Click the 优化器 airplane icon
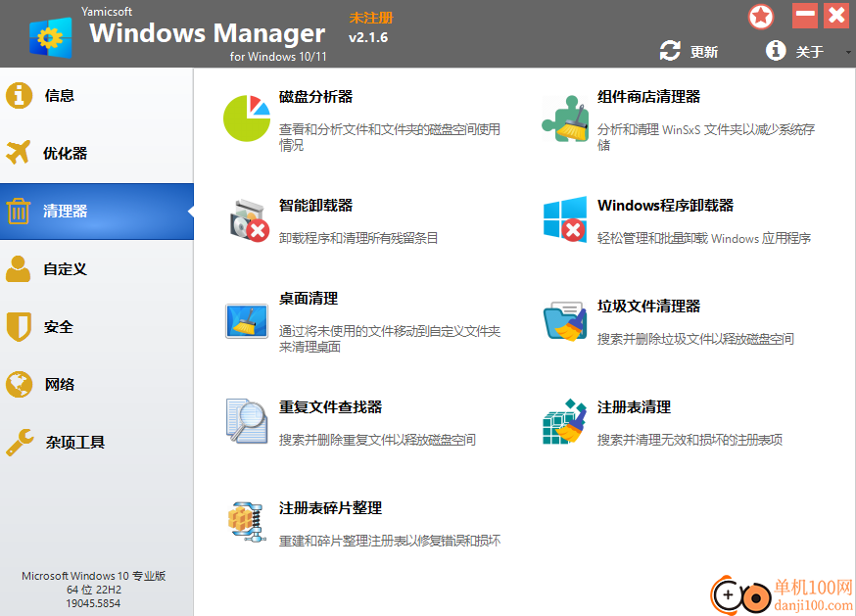This screenshot has width=856, height=616. coord(19,153)
